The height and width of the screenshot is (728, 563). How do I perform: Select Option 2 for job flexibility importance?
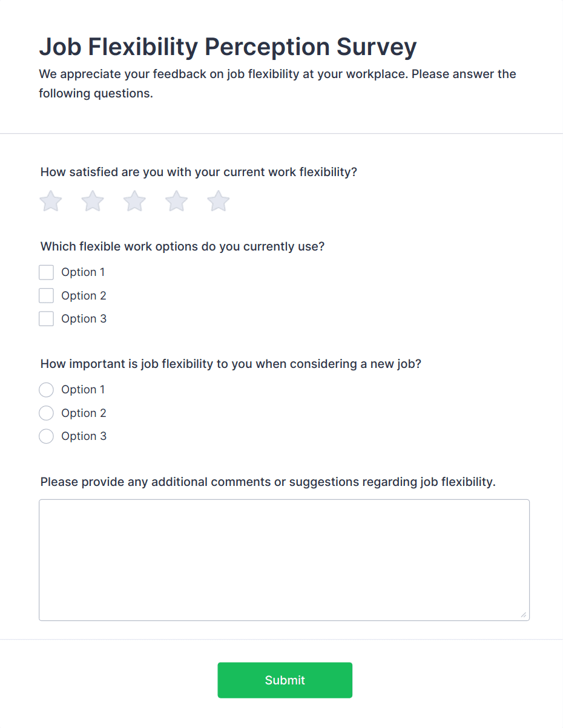(46, 413)
